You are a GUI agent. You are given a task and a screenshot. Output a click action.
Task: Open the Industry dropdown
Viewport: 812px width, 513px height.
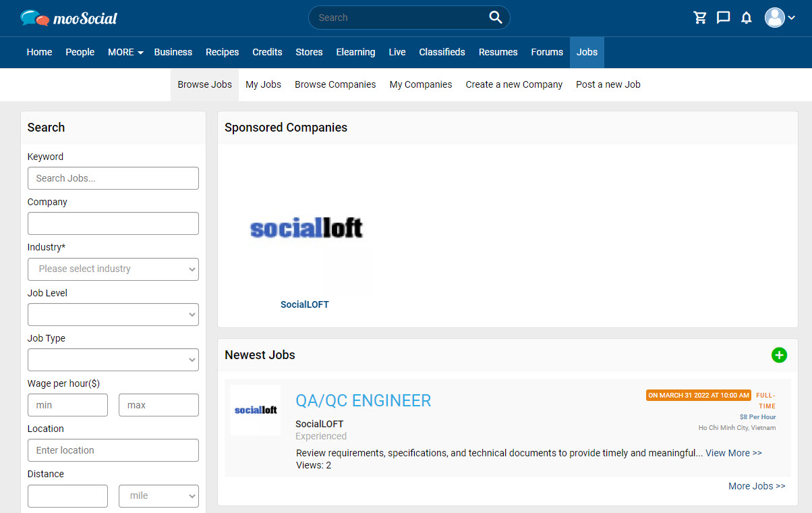113,269
